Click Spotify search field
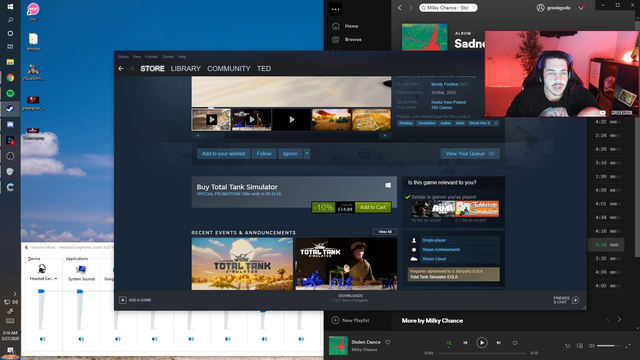 tap(448, 8)
